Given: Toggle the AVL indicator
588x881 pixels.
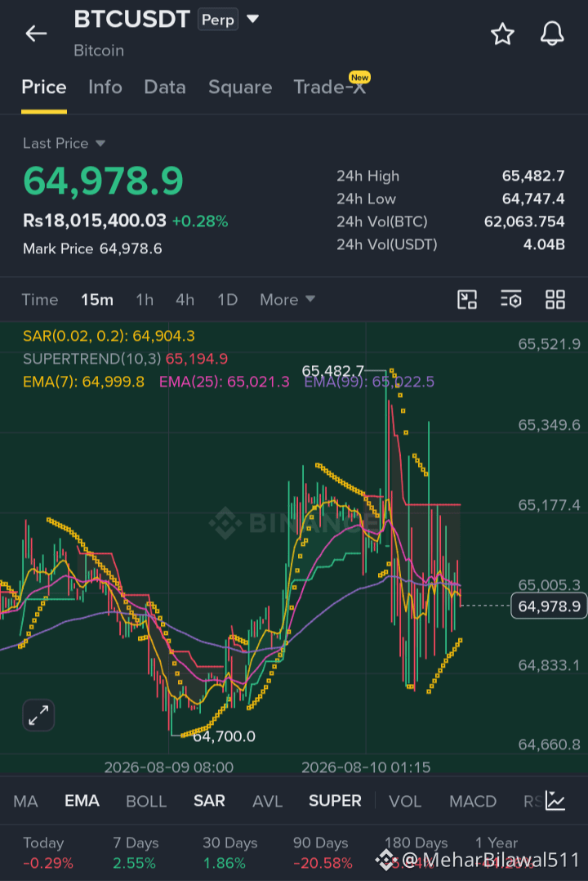Looking at the screenshot, I should (267, 801).
